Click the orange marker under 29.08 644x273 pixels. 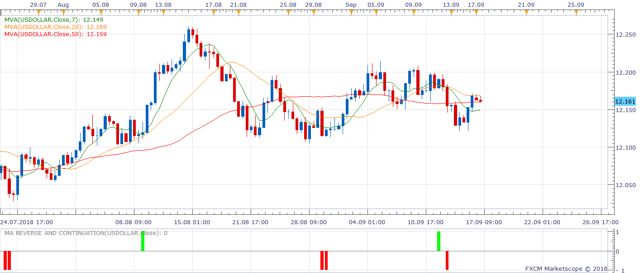pyautogui.click(x=313, y=13)
